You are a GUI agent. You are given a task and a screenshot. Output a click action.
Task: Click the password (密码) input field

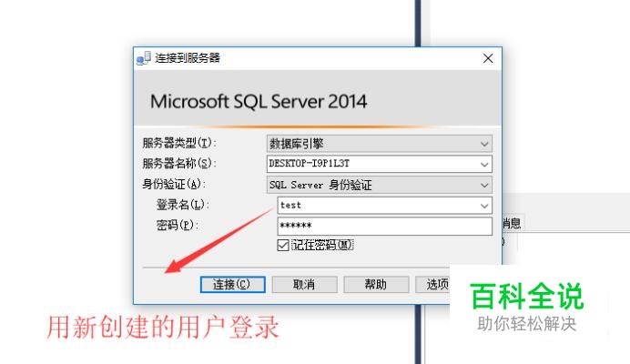point(384,226)
